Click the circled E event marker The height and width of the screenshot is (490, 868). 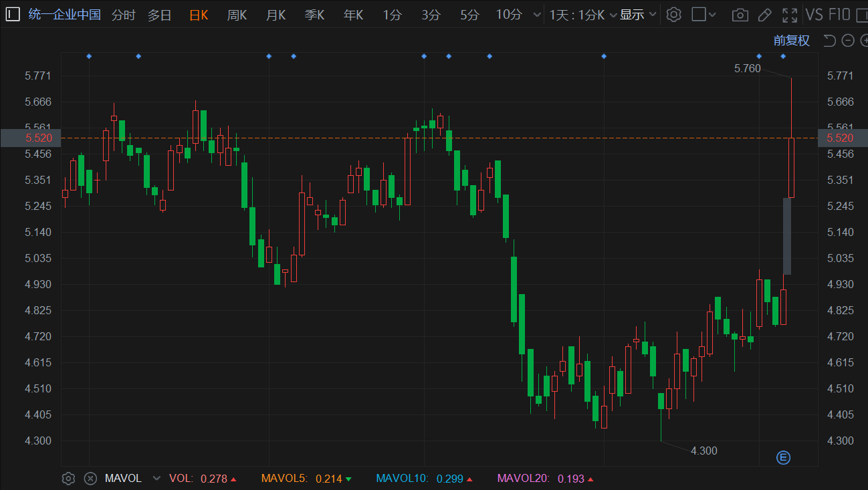point(783,457)
